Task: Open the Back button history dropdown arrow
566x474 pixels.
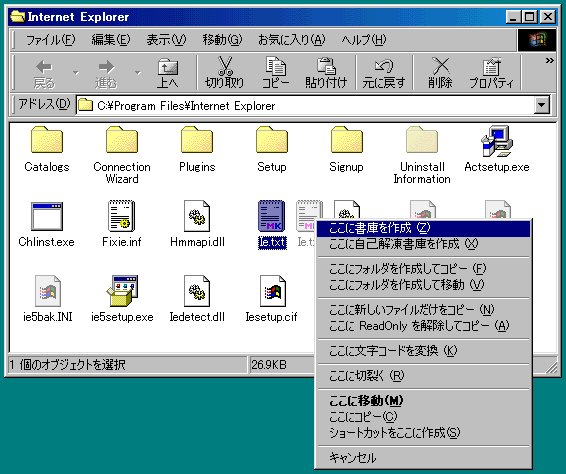Action: pos(76,73)
